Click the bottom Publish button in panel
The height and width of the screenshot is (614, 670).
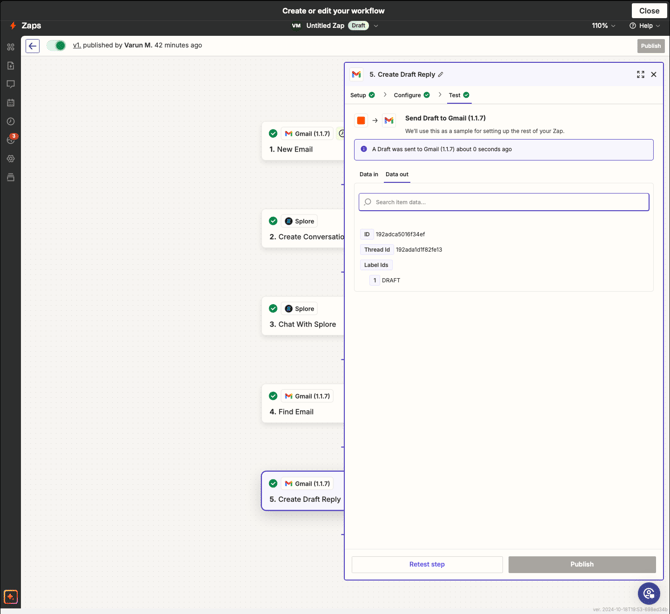(582, 564)
